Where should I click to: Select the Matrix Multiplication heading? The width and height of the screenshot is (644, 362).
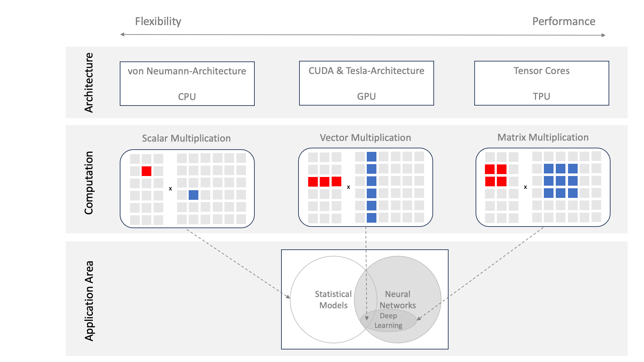point(543,137)
